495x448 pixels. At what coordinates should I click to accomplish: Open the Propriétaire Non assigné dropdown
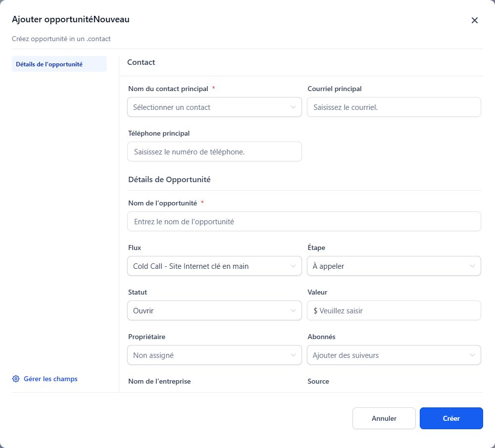click(214, 355)
